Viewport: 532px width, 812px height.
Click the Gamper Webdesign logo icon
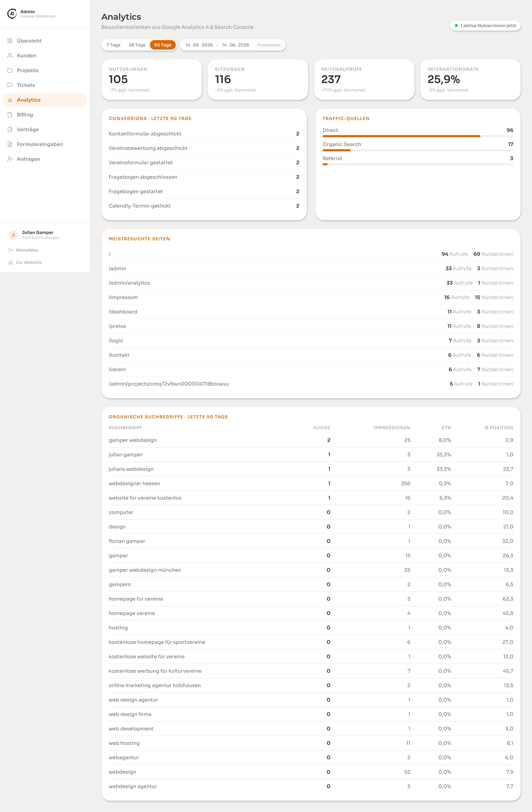12,14
